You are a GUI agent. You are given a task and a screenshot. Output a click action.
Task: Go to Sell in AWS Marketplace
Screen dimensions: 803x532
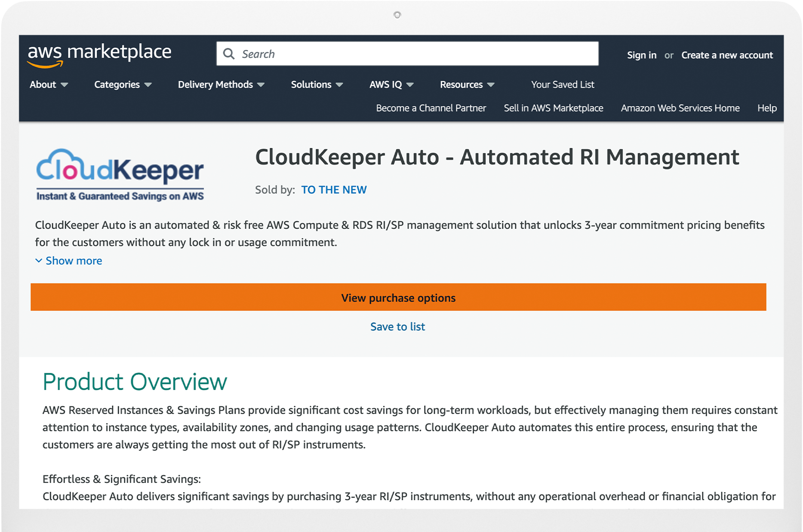554,108
